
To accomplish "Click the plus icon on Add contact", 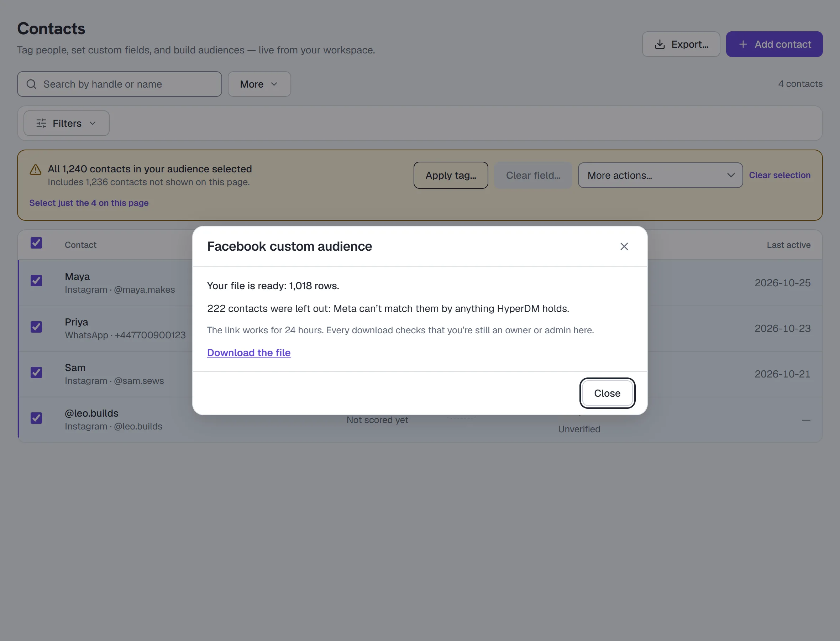I will pos(743,44).
